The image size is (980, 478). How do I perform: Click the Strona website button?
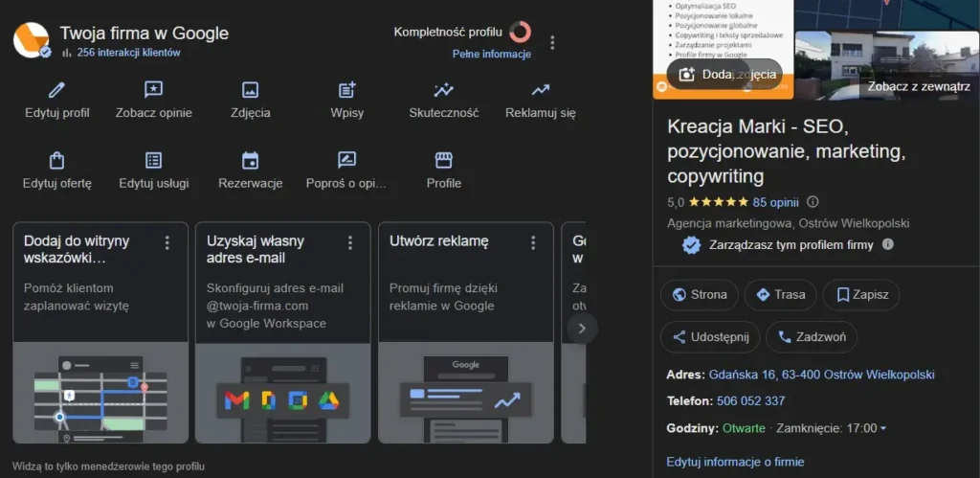[700, 295]
